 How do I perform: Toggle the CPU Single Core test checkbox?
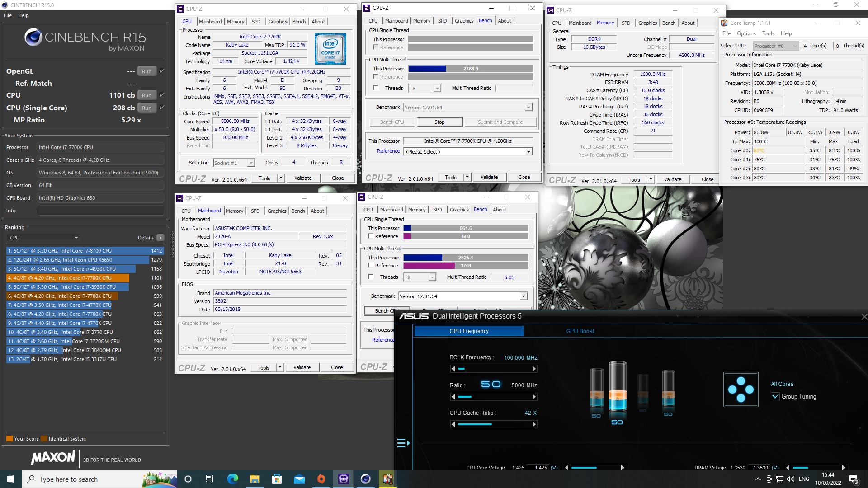click(162, 108)
